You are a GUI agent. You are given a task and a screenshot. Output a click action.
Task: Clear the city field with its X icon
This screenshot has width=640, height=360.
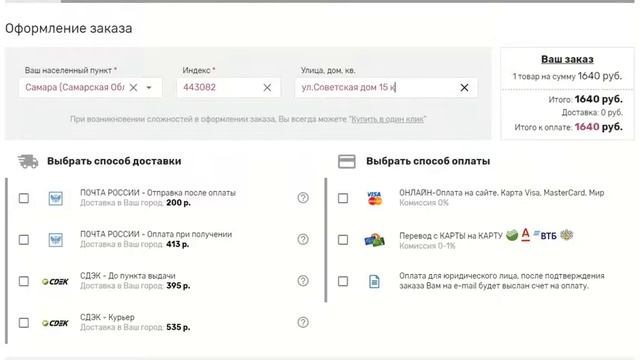(133, 87)
